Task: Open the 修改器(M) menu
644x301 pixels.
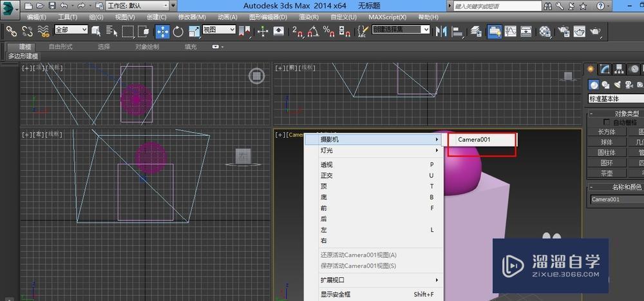Action: click(192, 17)
